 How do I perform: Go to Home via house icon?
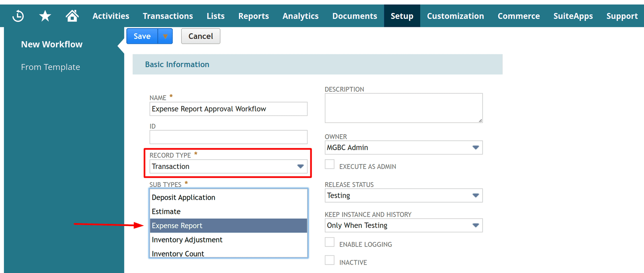click(x=72, y=16)
